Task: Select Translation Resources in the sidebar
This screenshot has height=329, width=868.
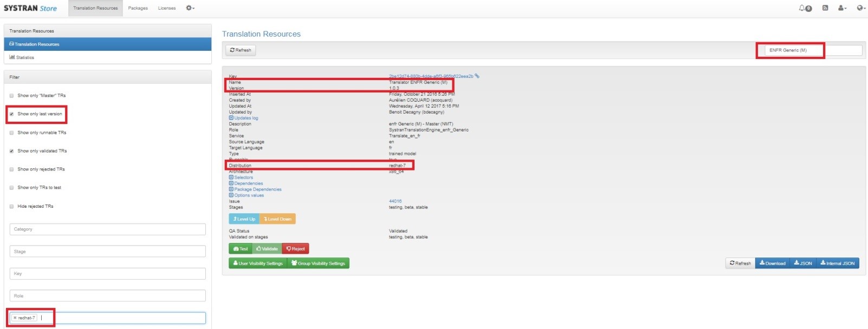Action: click(x=108, y=44)
